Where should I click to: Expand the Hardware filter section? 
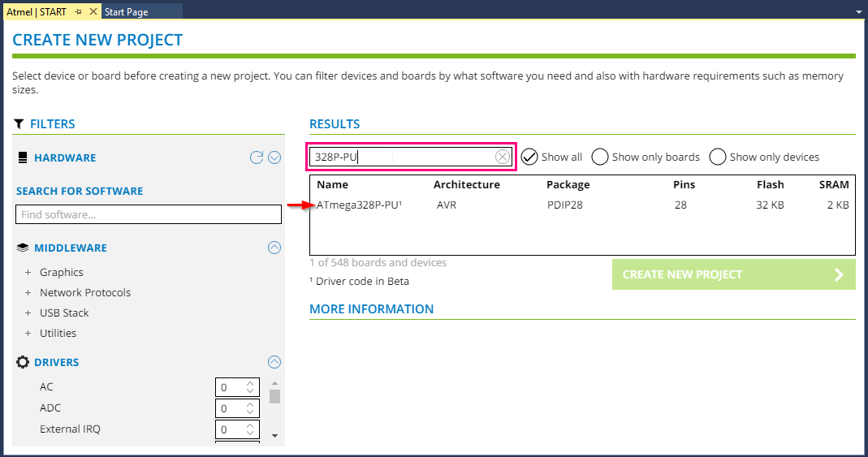(274, 157)
